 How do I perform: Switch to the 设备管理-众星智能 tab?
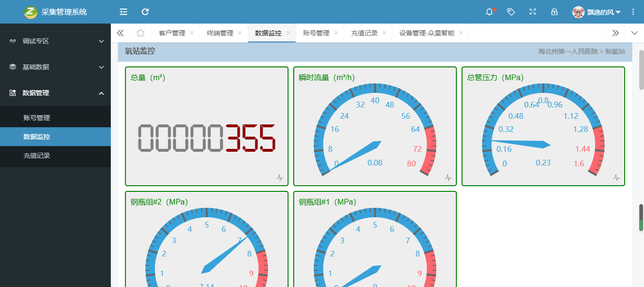(427, 33)
